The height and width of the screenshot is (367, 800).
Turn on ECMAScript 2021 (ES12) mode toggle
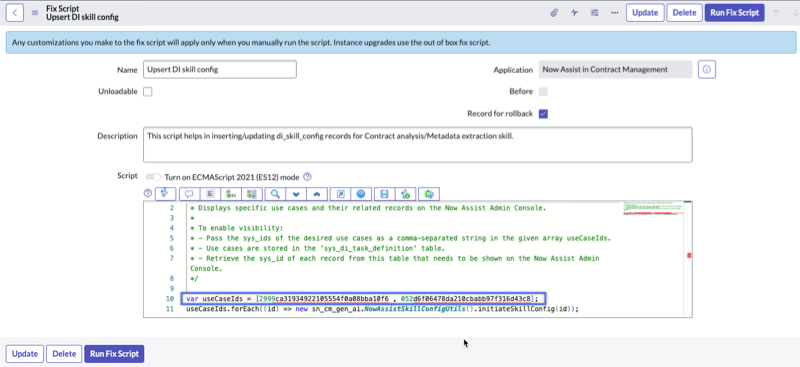153,177
